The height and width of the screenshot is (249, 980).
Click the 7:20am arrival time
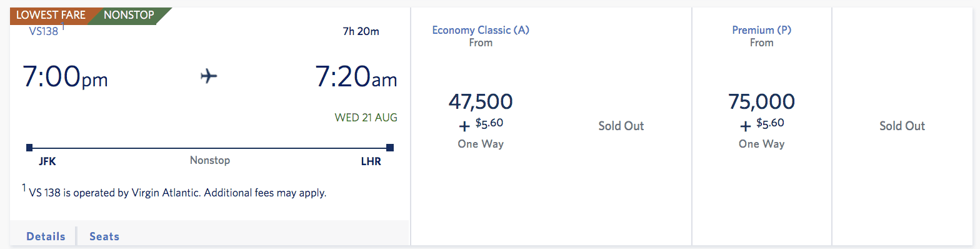(356, 77)
